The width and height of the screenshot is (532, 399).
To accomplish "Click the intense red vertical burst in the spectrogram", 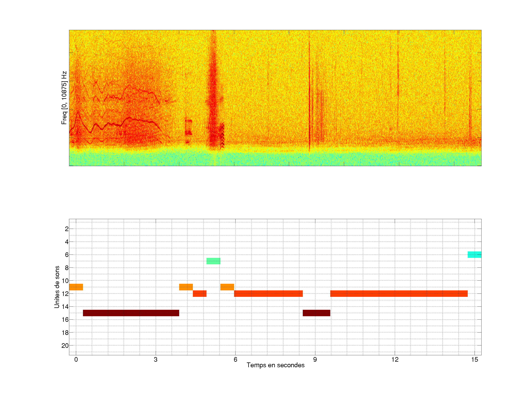I will [x=213, y=96].
